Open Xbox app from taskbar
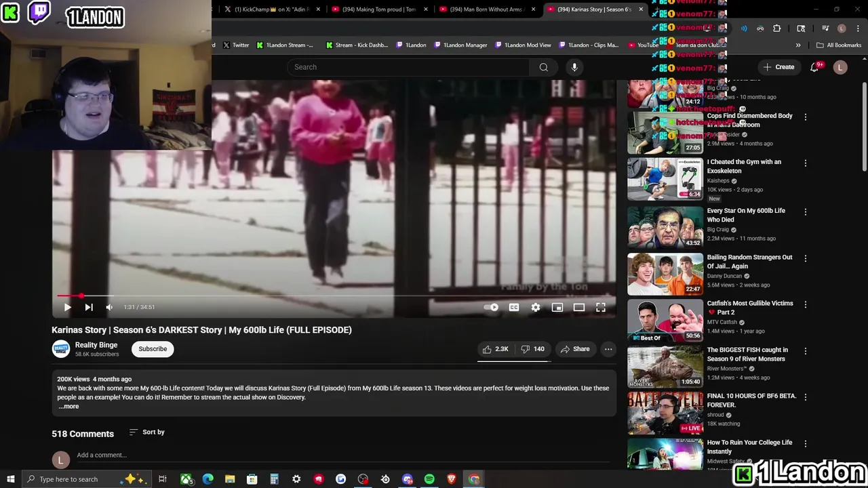The image size is (868, 488). (x=186, y=479)
